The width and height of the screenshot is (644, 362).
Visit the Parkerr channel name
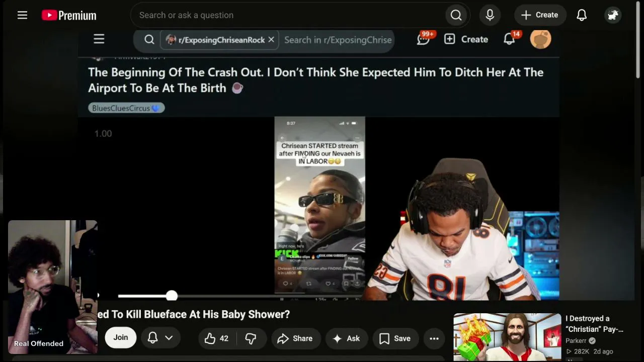[576, 341]
